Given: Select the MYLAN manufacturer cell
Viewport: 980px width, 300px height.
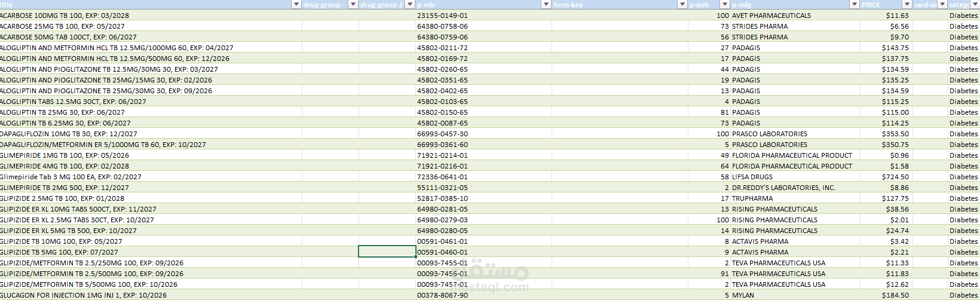Looking at the screenshot, I should (795, 295).
